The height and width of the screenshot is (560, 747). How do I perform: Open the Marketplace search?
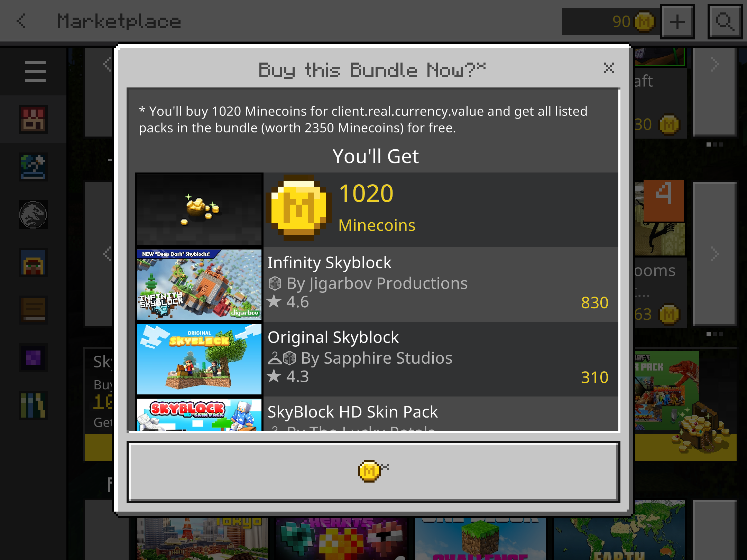725,22
